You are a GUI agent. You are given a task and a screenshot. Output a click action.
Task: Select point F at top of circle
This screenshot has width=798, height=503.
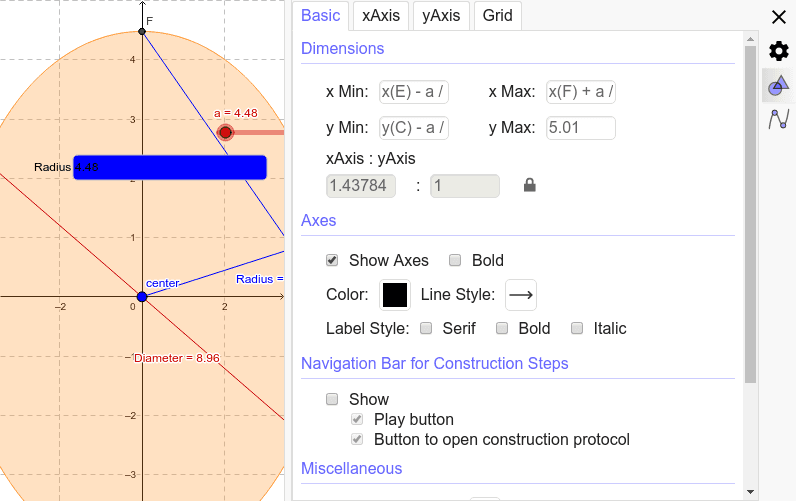click(142, 32)
